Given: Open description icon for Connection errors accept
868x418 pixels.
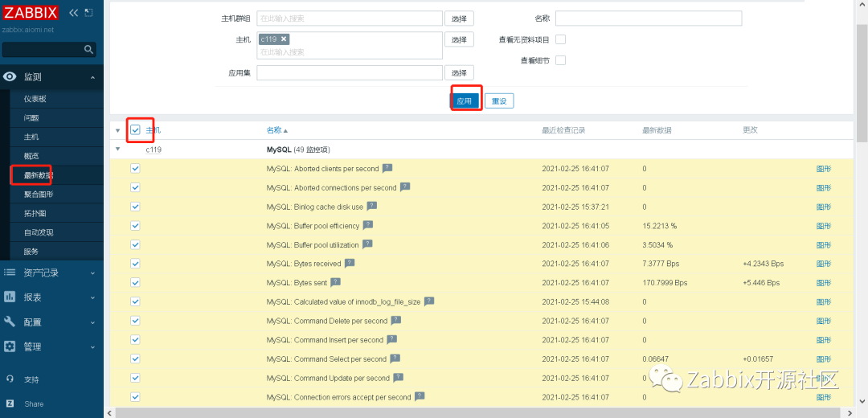Looking at the screenshot, I should [420, 396].
